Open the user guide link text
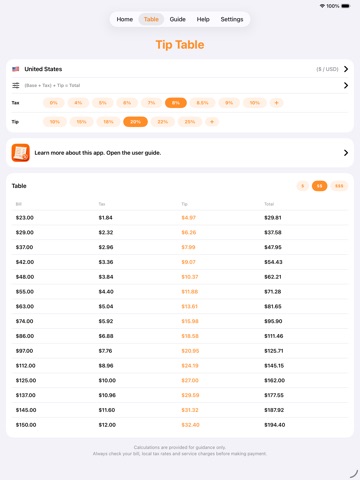 (x=98, y=153)
